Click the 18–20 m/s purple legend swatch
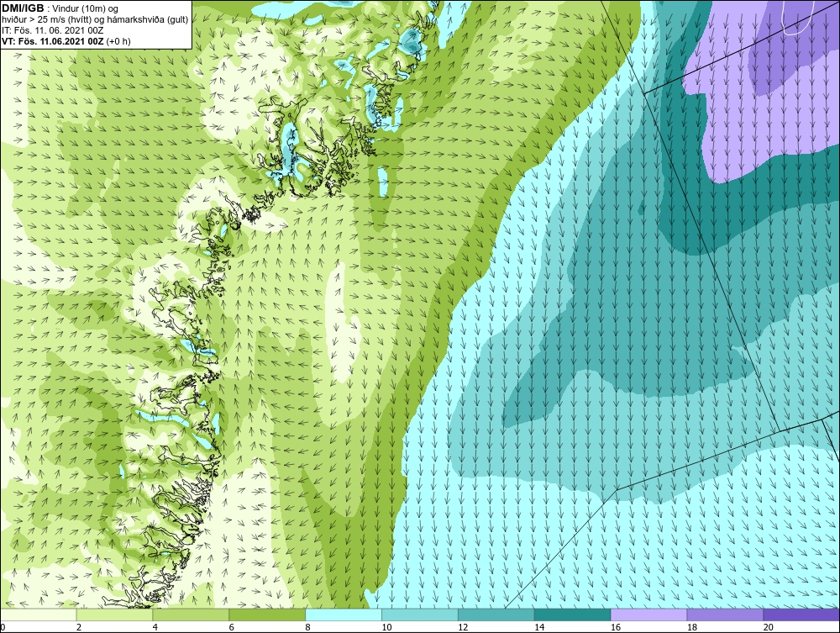 726,615
